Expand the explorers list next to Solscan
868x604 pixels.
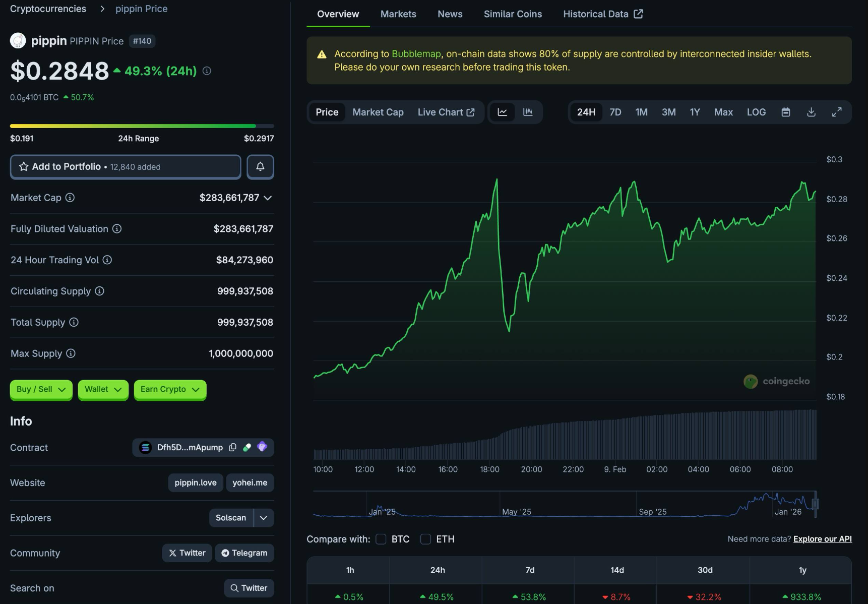(x=264, y=518)
